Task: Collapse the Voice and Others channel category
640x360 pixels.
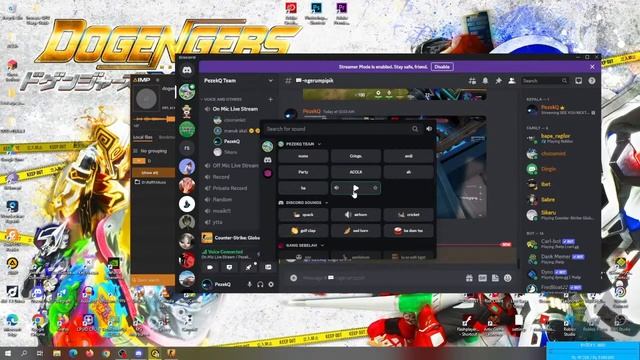Action: click(222, 99)
